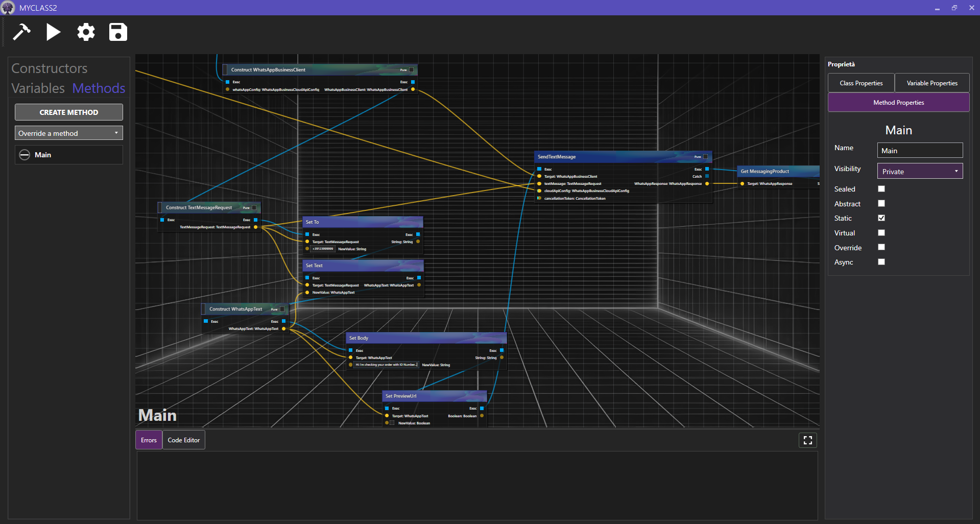The height and width of the screenshot is (524, 980).
Task: Click the remove icon beside Main method
Action: point(25,155)
